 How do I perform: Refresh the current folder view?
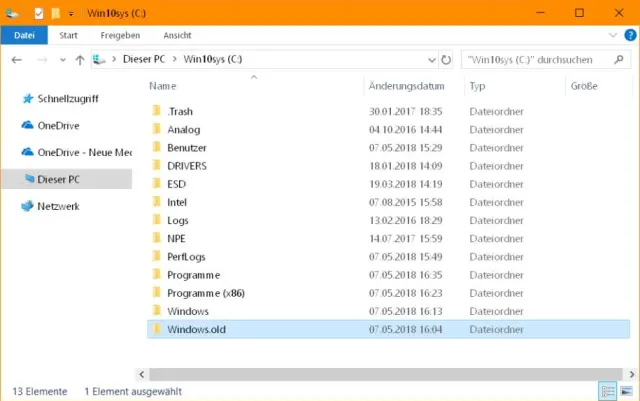(x=445, y=60)
